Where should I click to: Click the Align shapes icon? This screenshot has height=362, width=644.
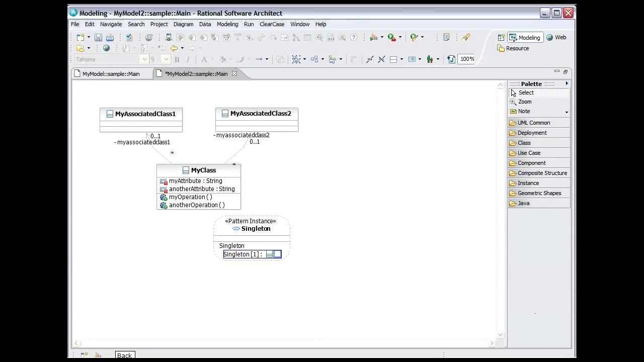(x=332, y=59)
